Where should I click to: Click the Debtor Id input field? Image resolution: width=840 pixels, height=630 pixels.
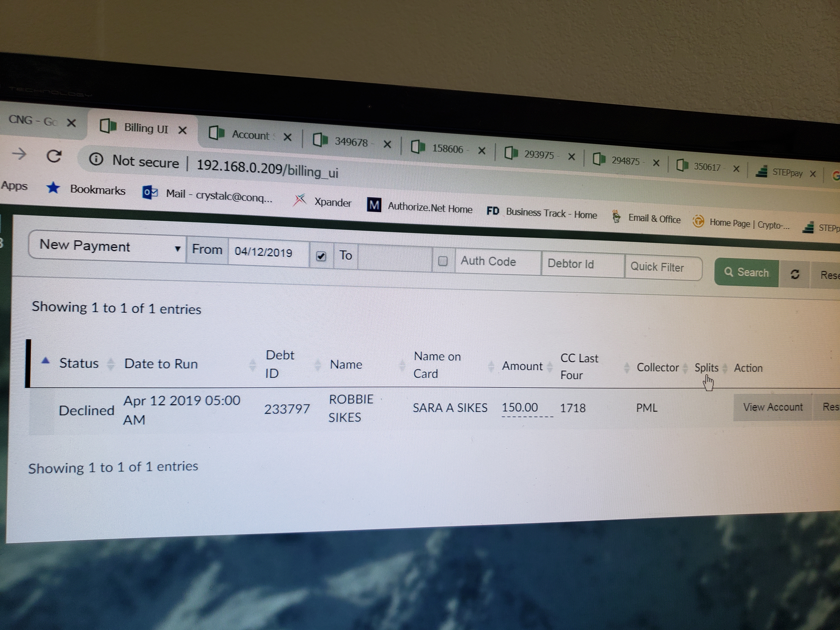[583, 264]
